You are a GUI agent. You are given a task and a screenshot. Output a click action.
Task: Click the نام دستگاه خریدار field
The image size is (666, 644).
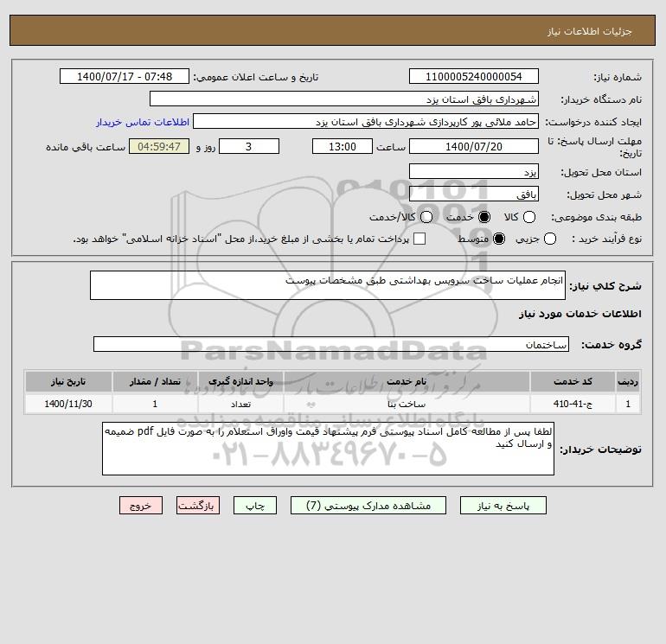344,99
